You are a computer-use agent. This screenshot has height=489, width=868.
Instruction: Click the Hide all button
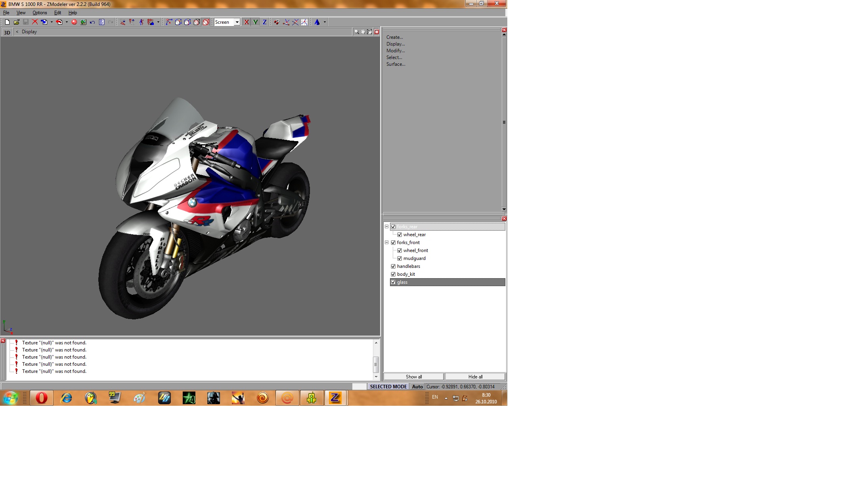pos(475,377)
